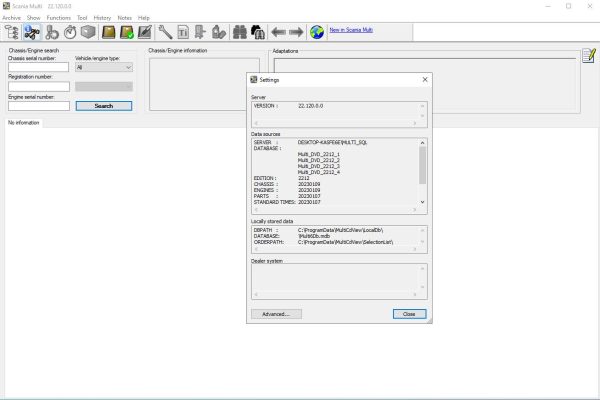The height and width of the screenshot is (400, 600).
Task: Click the Close button in Settings dialog
Action: (409, 314)
